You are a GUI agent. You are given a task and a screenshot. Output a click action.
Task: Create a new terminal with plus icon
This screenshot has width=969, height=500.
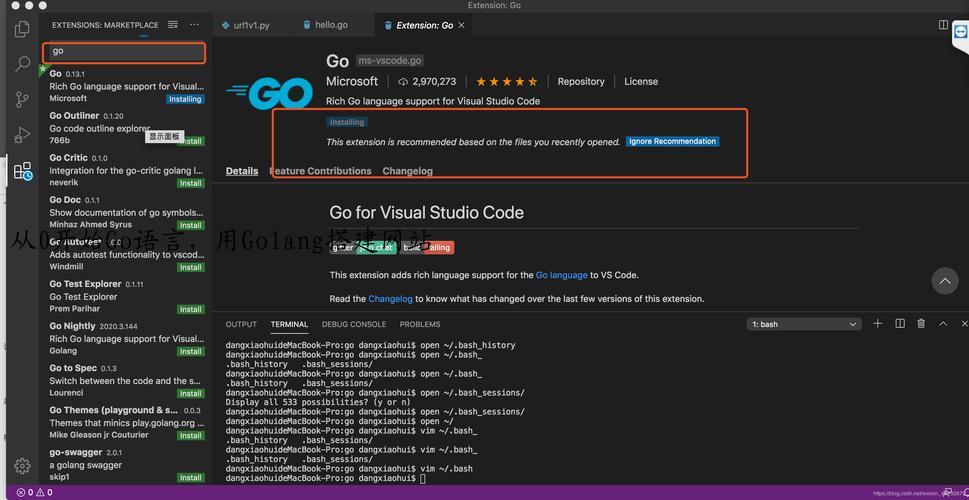tap(878, 324)
